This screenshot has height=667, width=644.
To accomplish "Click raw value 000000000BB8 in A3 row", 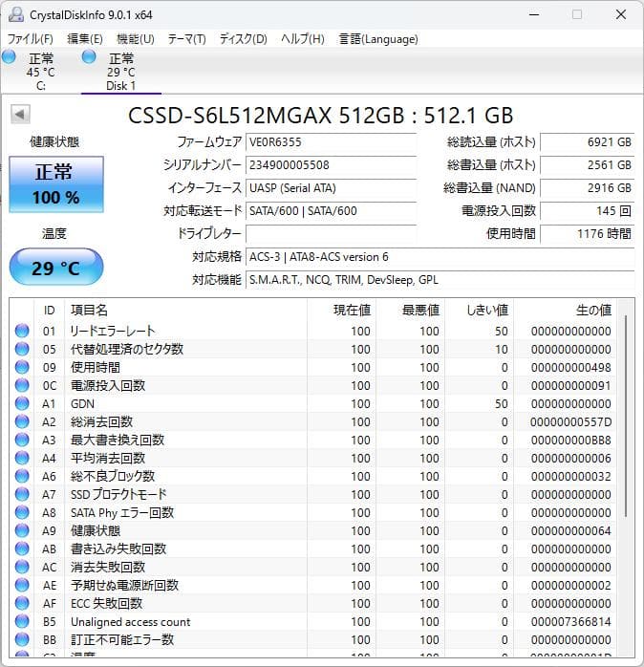I will pos(570,440).
